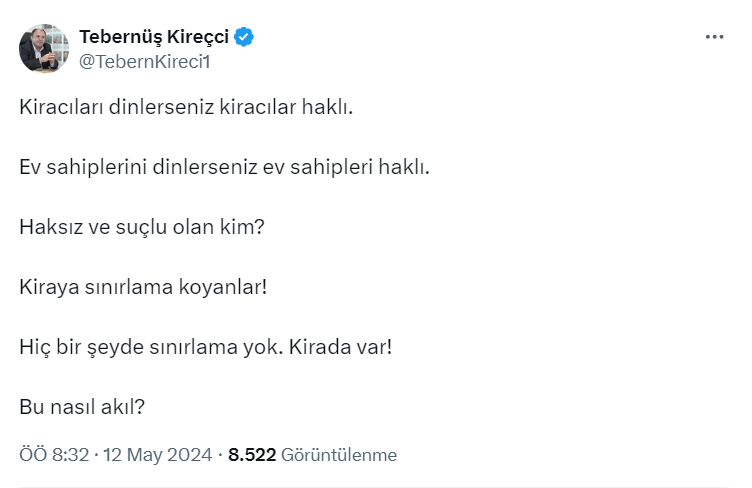Click the Görüntülenme label
The height and width of the screenshot is (488, 752).
(x=339, y=455)
